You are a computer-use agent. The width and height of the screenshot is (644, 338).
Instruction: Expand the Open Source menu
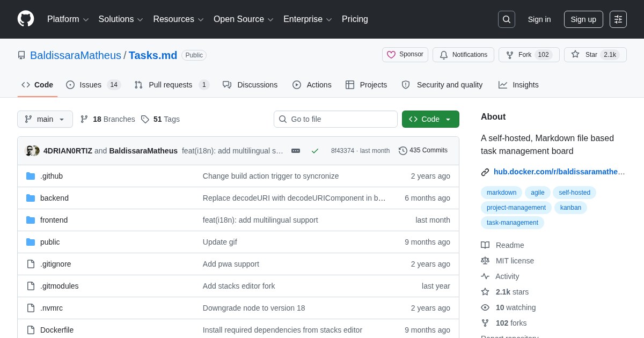(244, 19)
